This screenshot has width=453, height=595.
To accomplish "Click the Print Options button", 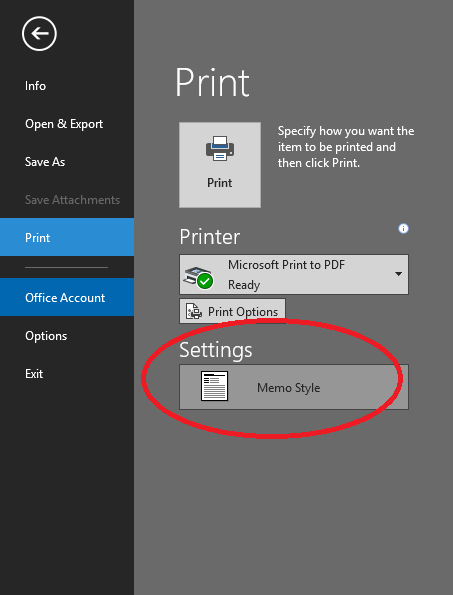I will (232, 311).
